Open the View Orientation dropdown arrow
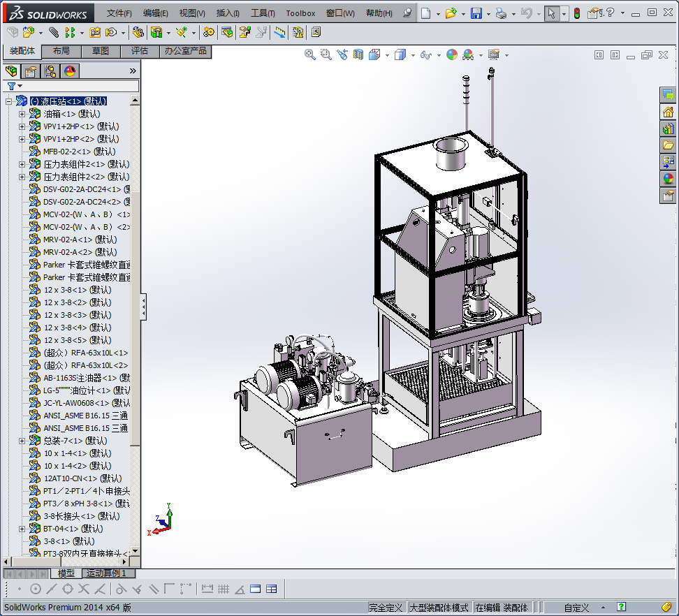 coord(387,55)
